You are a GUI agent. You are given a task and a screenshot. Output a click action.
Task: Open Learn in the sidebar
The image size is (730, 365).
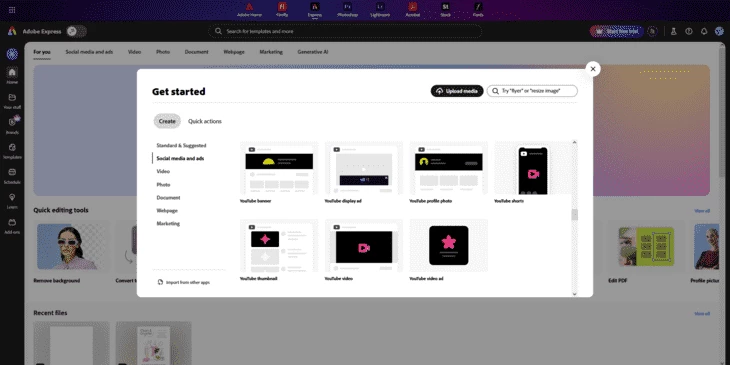pyautogui.click(x=12, y=201)
